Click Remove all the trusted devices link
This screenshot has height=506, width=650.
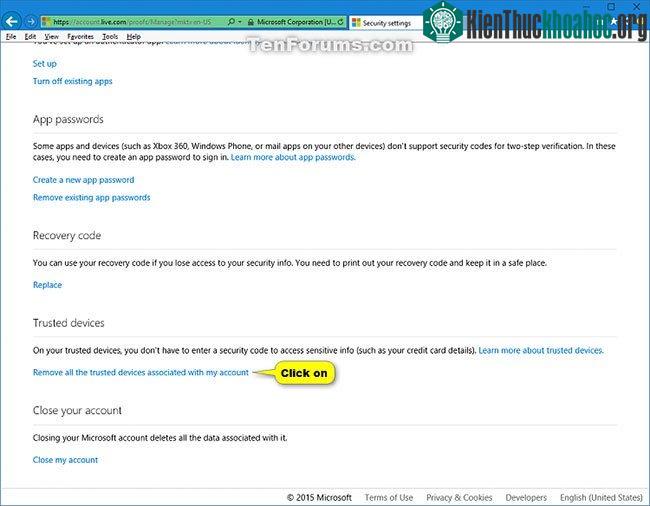tap(141, 372)
